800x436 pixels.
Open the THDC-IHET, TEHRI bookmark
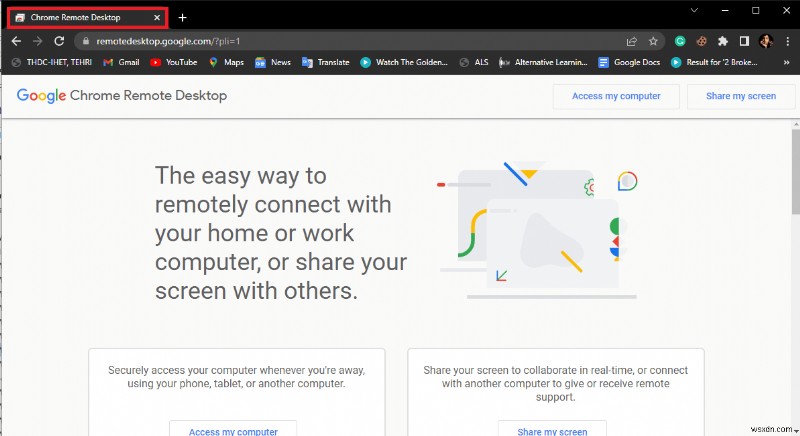pyautogui.click(x=52, y=62)
